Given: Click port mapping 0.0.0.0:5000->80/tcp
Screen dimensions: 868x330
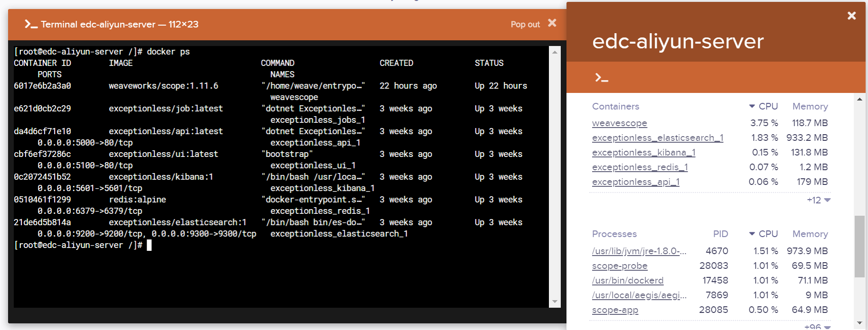Looking at the screenshot, I should [x=85, y=143].
